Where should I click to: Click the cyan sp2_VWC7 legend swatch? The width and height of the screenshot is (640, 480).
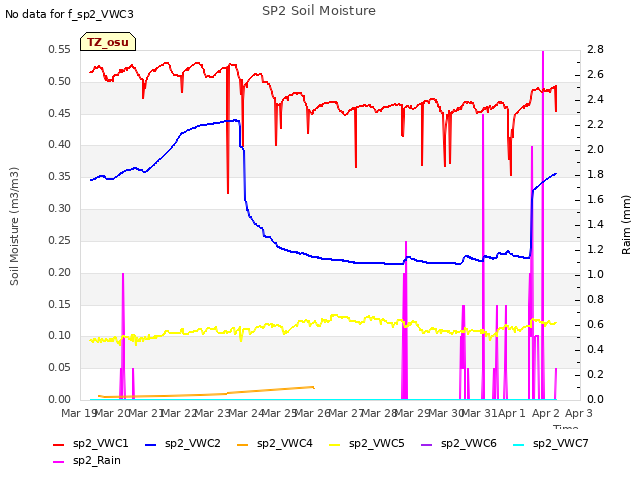coord(518,444)
